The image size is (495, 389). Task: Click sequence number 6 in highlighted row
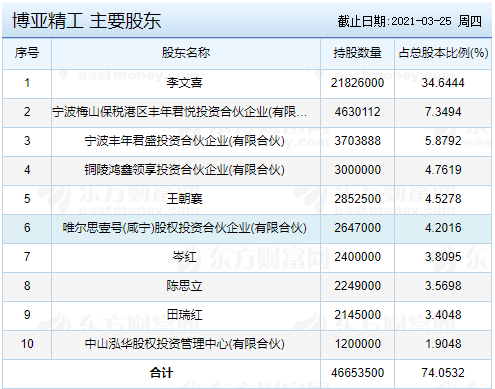click(27, 228)
